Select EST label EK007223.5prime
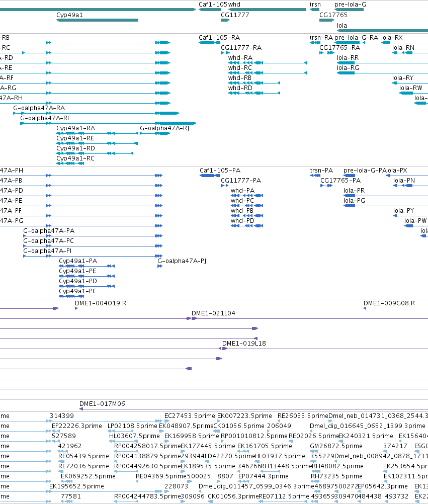The width and height of the screenshot is (428, 504). pos(244,416)
